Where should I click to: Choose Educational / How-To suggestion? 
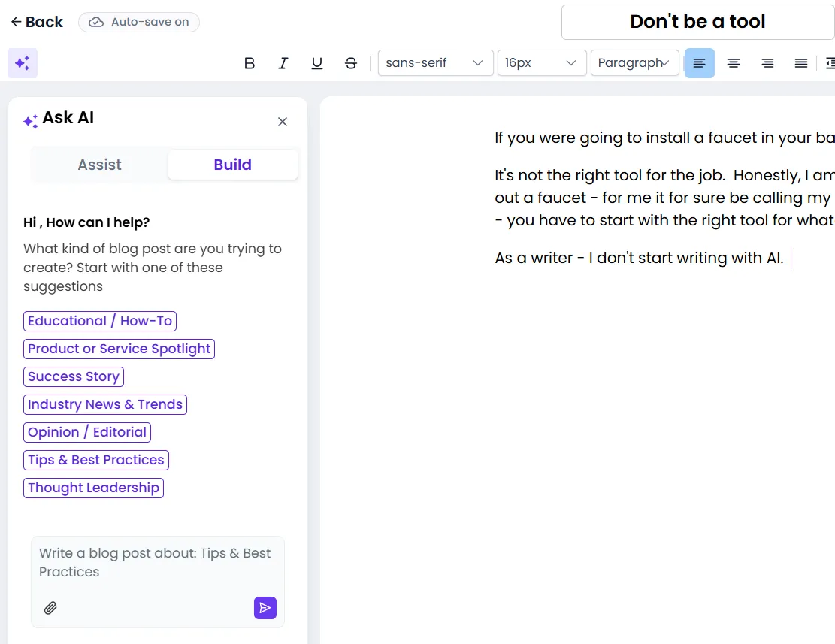click(100, 321)
